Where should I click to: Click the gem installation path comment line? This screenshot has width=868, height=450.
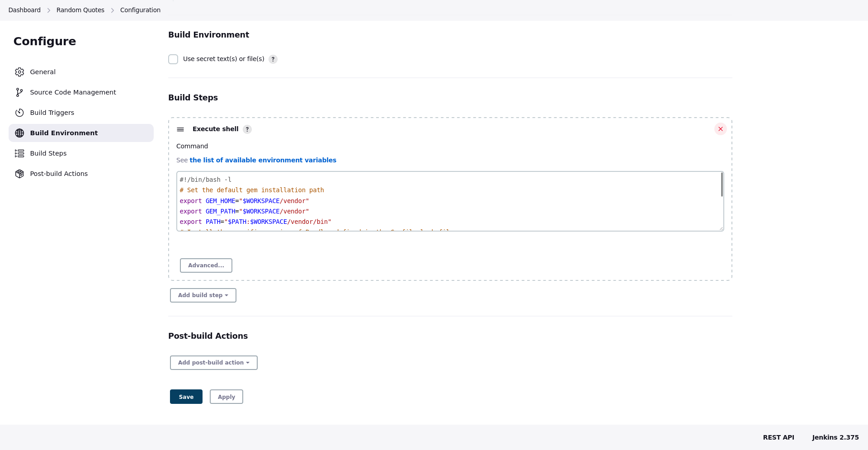252,190
